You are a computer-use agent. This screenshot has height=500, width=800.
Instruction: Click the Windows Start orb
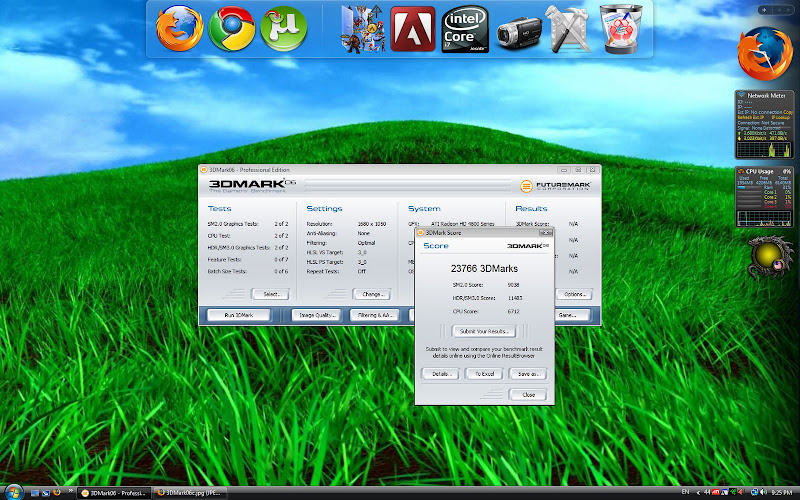click(x=12, y=492)
